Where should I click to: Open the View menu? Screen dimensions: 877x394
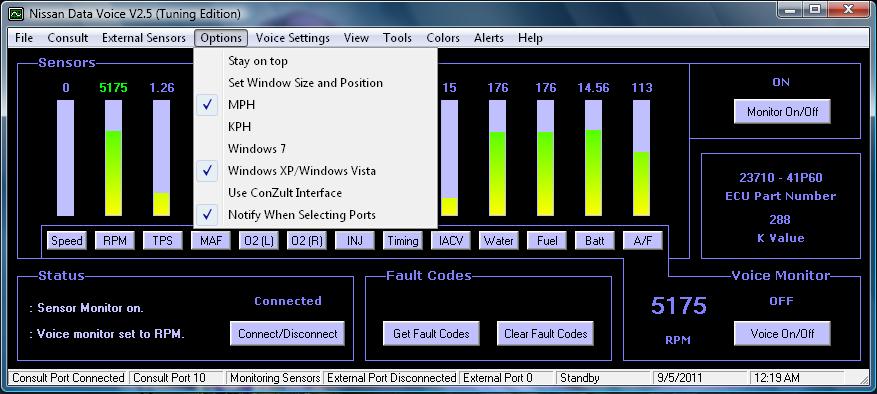(x=356, y=38)
